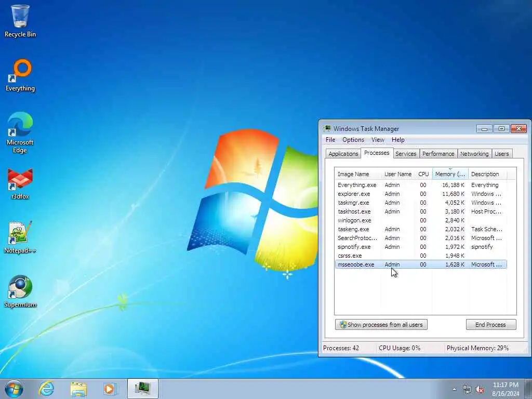This screenshot has width=532, height=399.
Task: Select the taskeng.exe process row
Action: point(421,229)
